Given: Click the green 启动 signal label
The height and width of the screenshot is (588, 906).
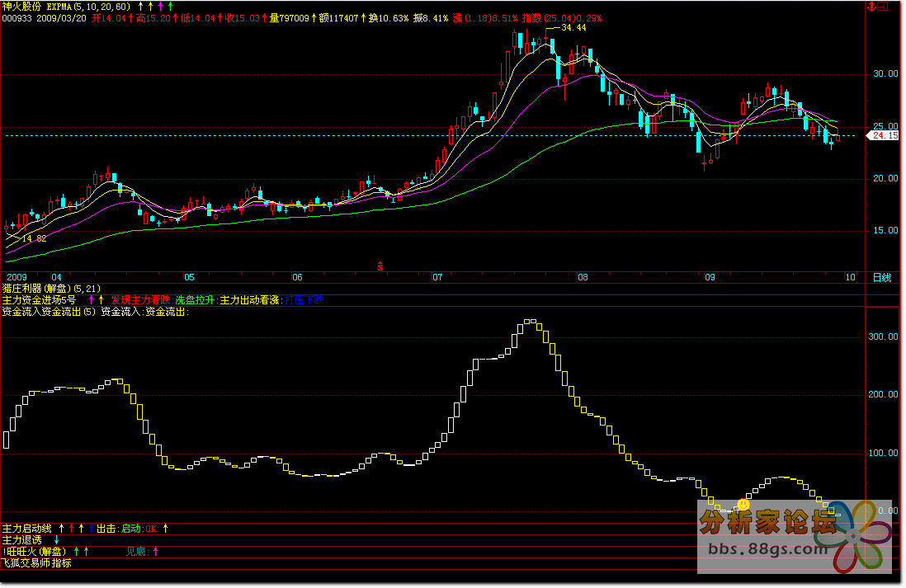Looking at the screenshot, I should point(131,529).
